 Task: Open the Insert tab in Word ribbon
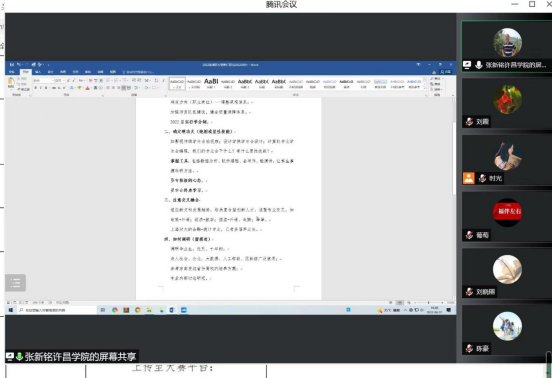click(x=38, y=72)
